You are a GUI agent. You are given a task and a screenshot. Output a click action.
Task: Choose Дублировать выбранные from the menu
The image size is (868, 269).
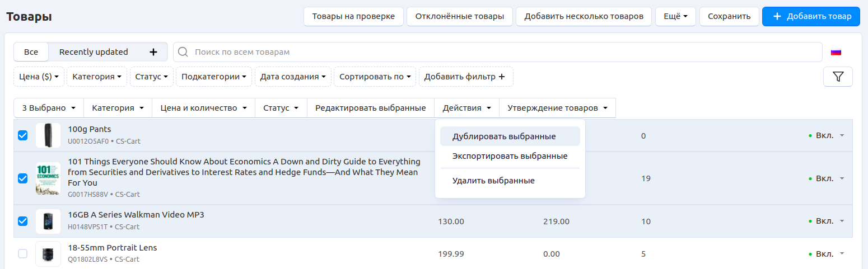pyautogui.click(x=504, y=136)
